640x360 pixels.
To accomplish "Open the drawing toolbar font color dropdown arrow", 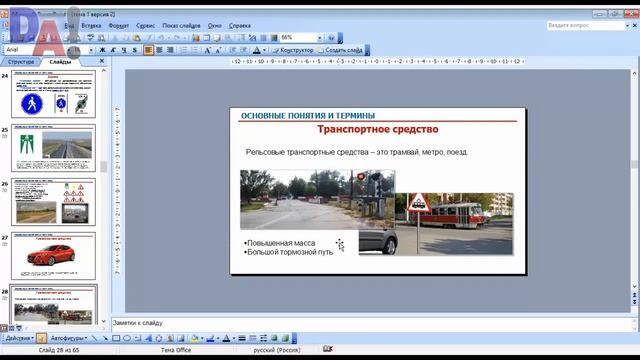I will click(x=233, y=338).
